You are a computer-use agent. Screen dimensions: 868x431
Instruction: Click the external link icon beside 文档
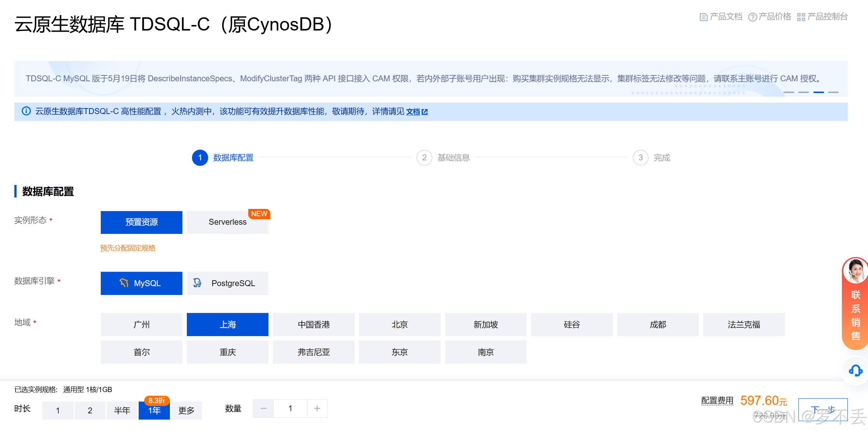pyautogui.click(x=425, y=112)
